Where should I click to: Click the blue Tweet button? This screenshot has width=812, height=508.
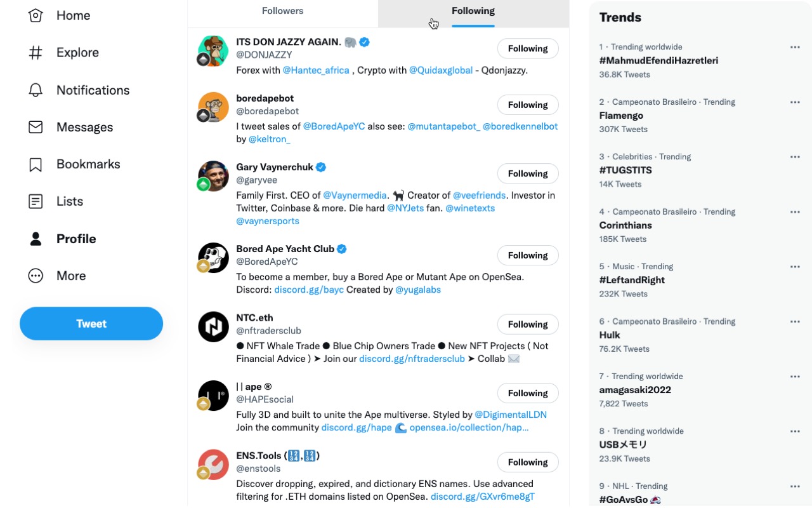coord(91,324)
